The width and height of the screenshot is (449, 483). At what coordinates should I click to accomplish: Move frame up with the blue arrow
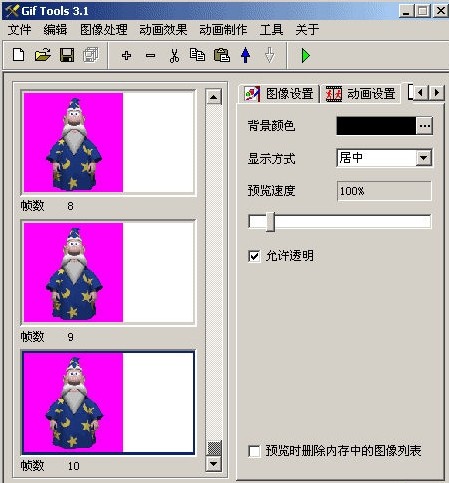[x=246, y=55]
